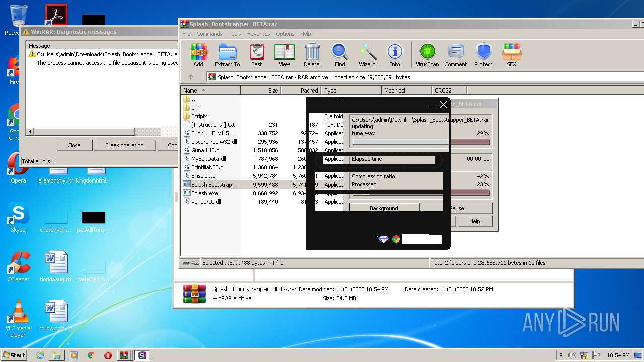Click the tune.wav progress bar
The width and height of the screenshot is (644, 362).
click(421, 142)
